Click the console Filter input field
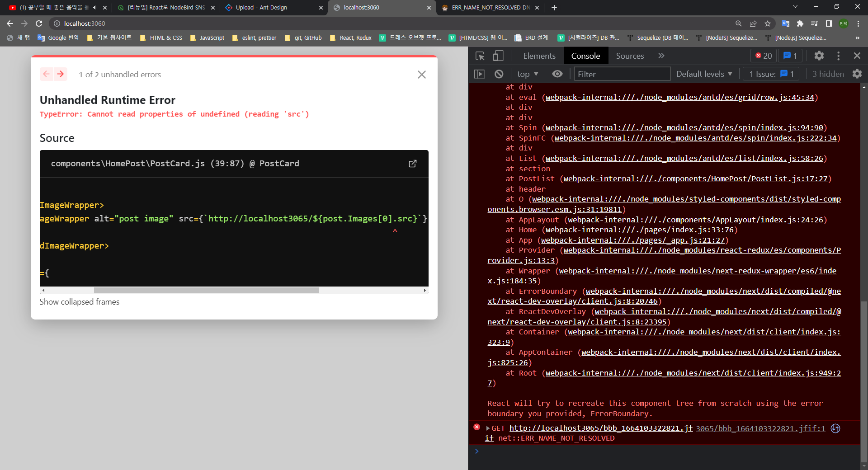 coord(623,74)
